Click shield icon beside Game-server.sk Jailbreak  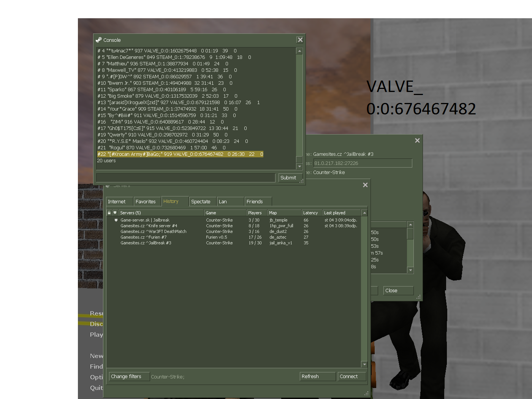click(x=116, y=220)
